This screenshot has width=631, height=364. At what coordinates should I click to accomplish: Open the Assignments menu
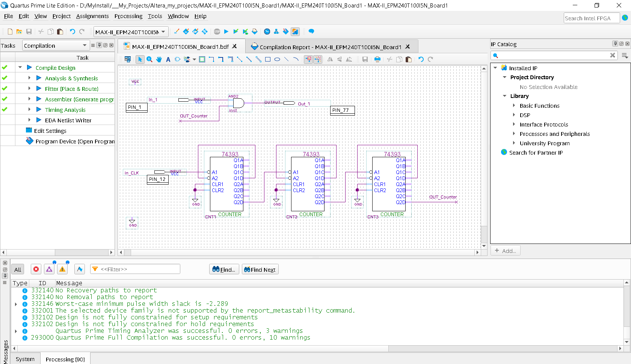92,16
